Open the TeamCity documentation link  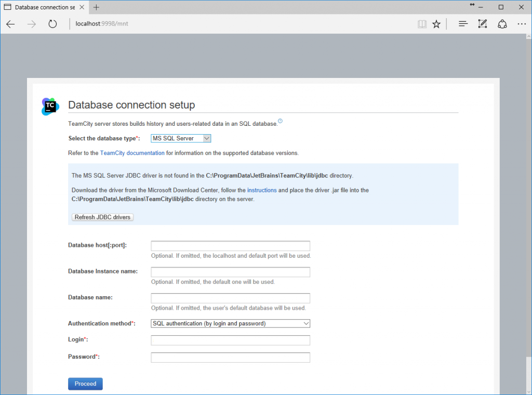point(132,153)
